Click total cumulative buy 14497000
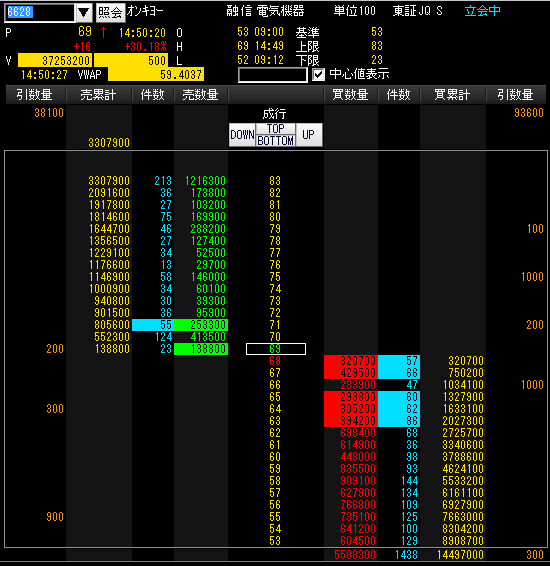The height and width of the screenshot is (566, 550). pyautogui.click(x=460, y=555)
